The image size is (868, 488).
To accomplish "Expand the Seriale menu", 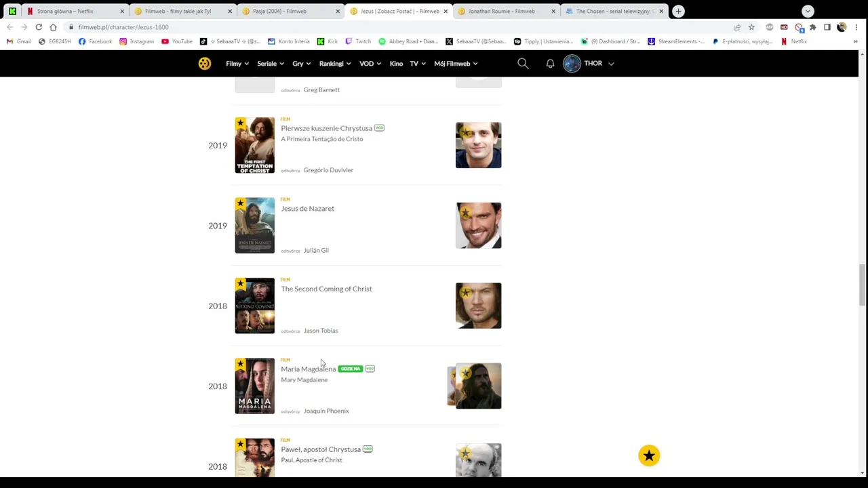I will 271,63.
